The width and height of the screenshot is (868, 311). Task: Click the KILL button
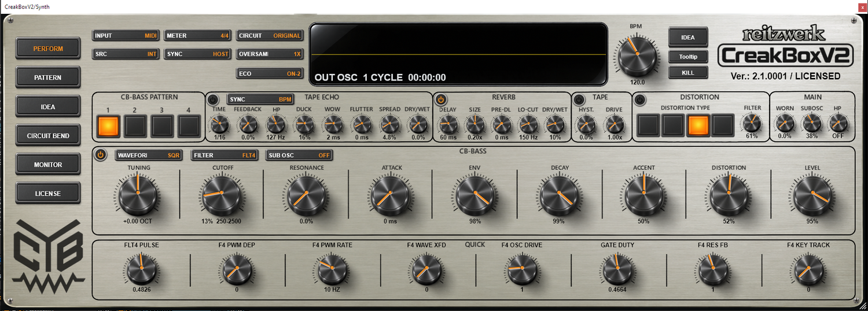pyautogui.click(x=687, y=72)
